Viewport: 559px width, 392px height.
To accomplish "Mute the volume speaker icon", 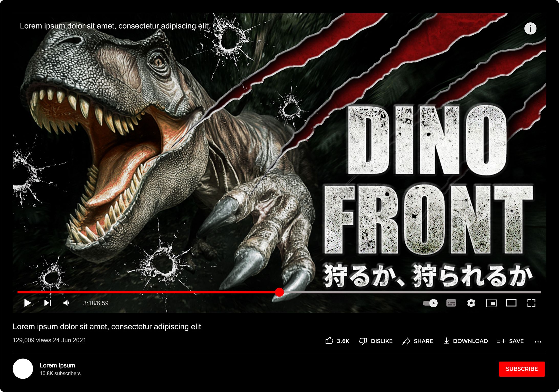I will coord(66,303).
